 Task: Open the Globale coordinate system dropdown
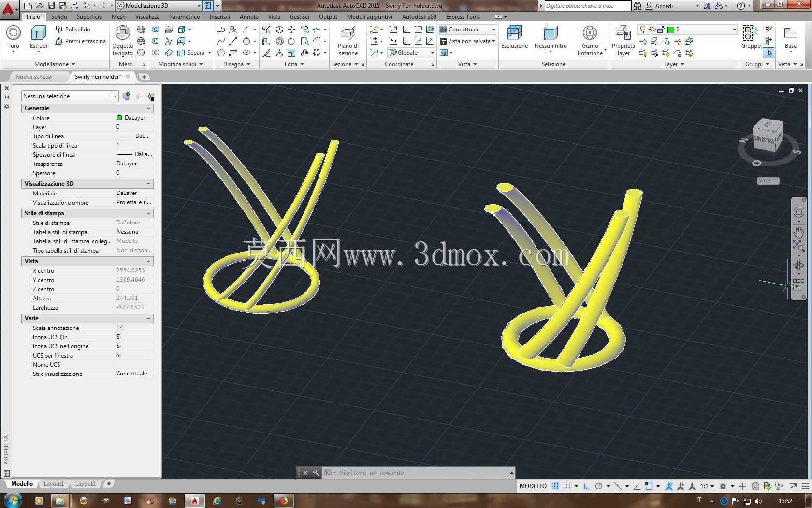tap(412, 53)
